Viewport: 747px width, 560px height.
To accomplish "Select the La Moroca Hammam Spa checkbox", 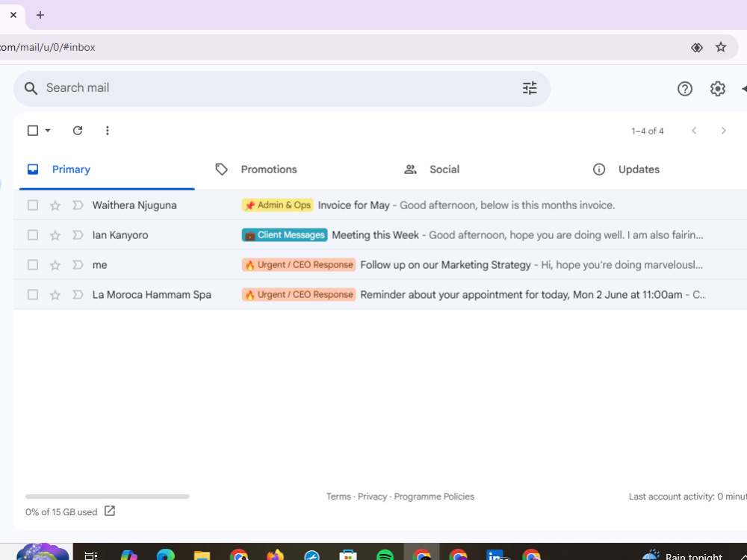I will tap(33, 295).
